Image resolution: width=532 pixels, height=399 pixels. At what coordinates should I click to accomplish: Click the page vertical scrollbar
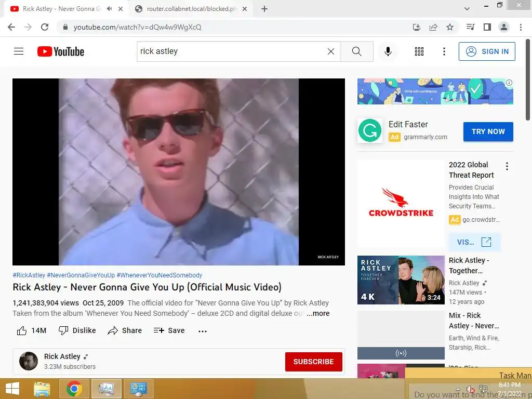click(x=528, y=79)
